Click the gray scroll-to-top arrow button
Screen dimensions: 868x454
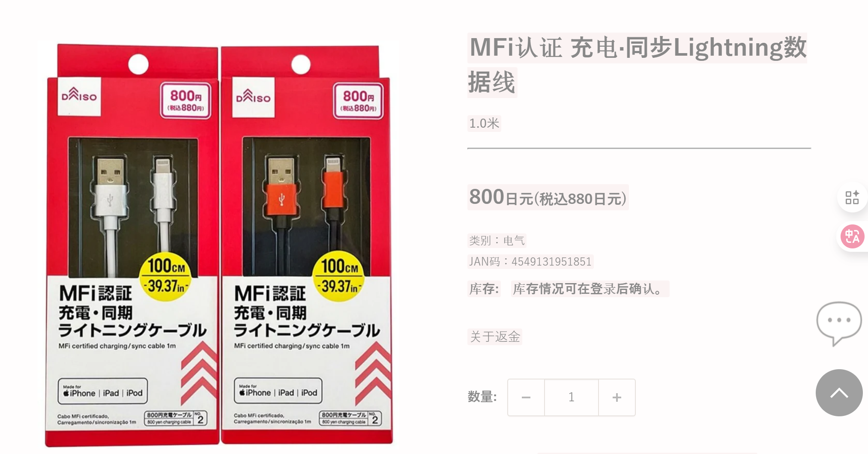tap(839, 393)
